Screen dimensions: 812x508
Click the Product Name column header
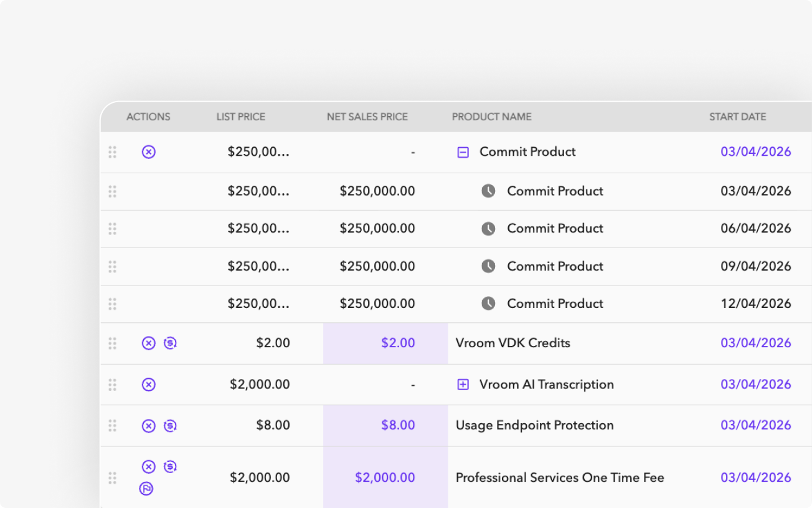pos(491,117)
